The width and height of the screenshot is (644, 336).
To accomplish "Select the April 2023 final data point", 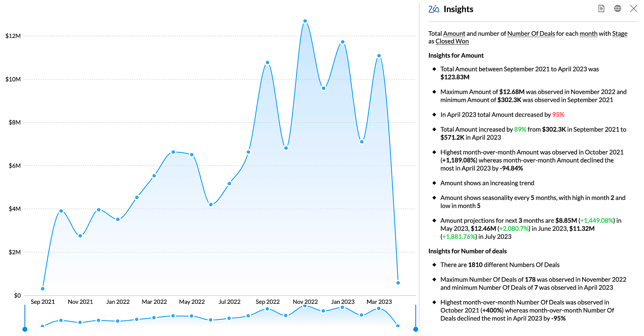I will pyautogui.click(x=398, y=283).
